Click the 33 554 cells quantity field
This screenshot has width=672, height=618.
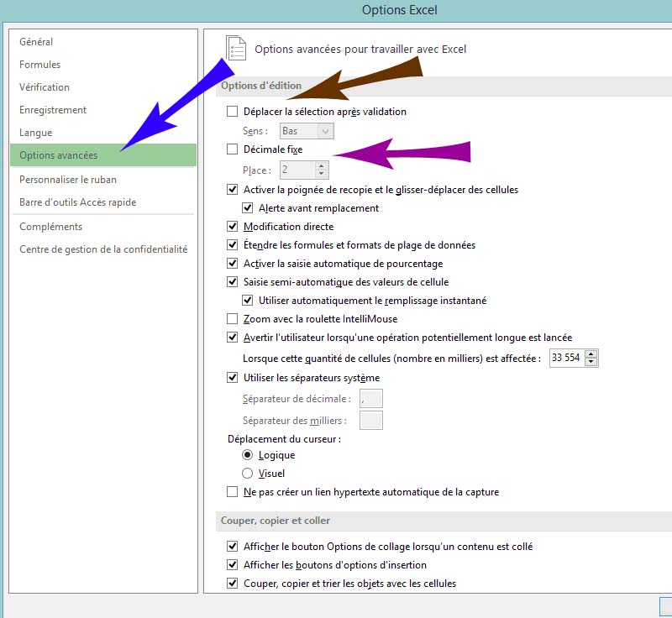pyautogui.click(x=567, y=358)
